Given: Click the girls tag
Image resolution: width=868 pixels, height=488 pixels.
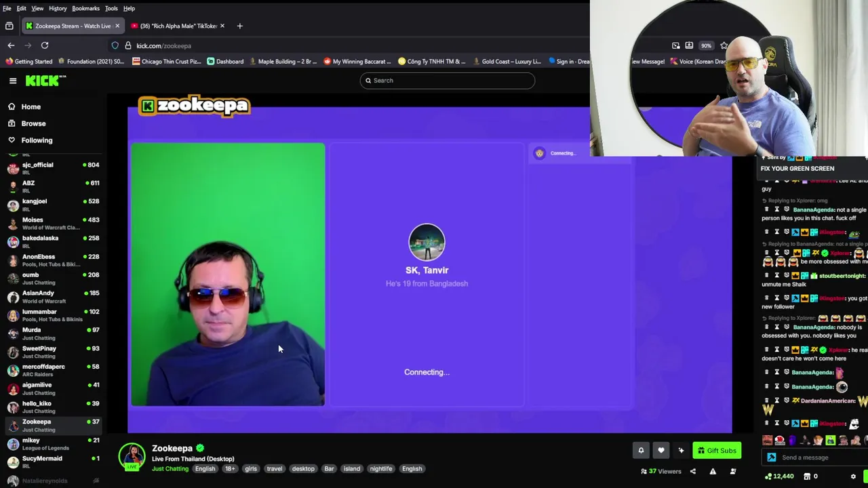Looking at the screenshot, I should tap(251, 469).
